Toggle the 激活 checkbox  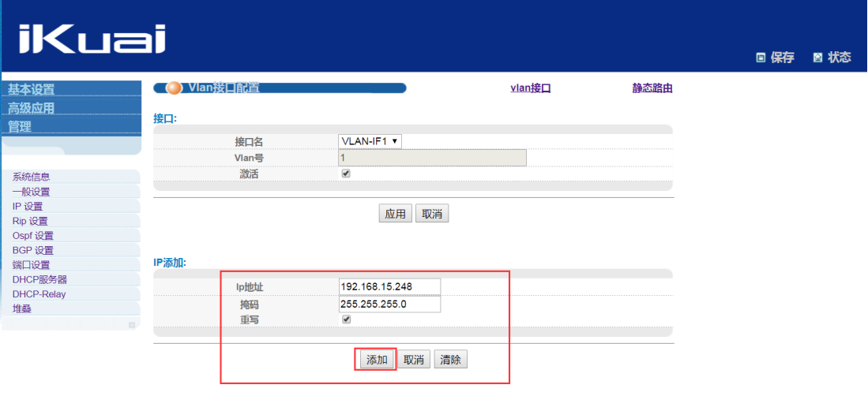click(x=346, y=173)
